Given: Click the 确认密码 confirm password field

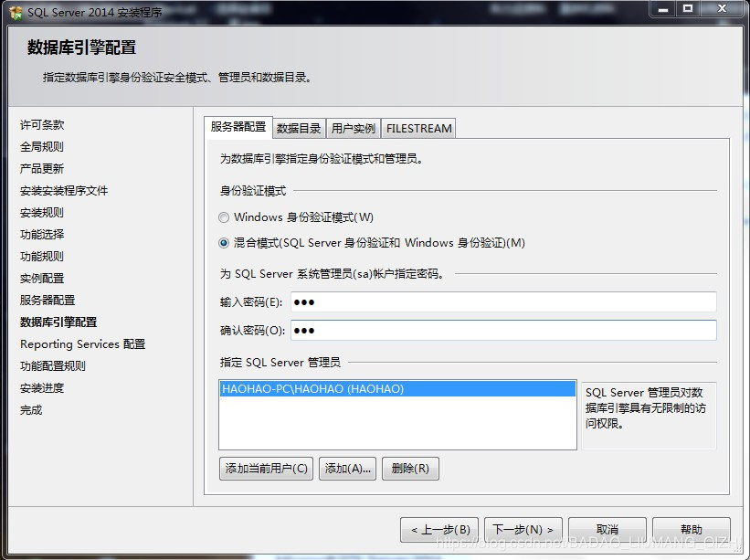Looking at the screenshot, I should pos(502,331).
